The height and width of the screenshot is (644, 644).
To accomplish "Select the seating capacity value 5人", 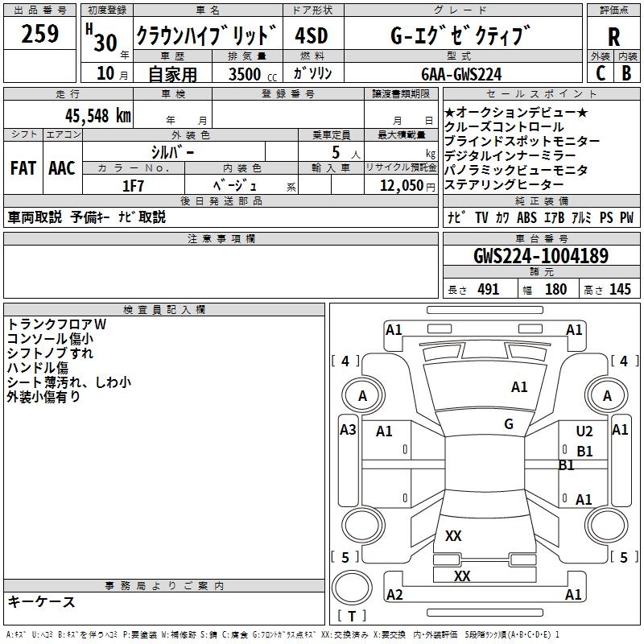I will pos(346,153).
